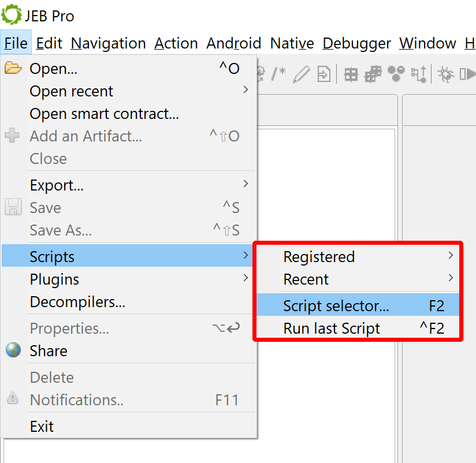Open Script selector... from the submenu
The width and height of the screenshot is (476, 463).
[358, 305]
